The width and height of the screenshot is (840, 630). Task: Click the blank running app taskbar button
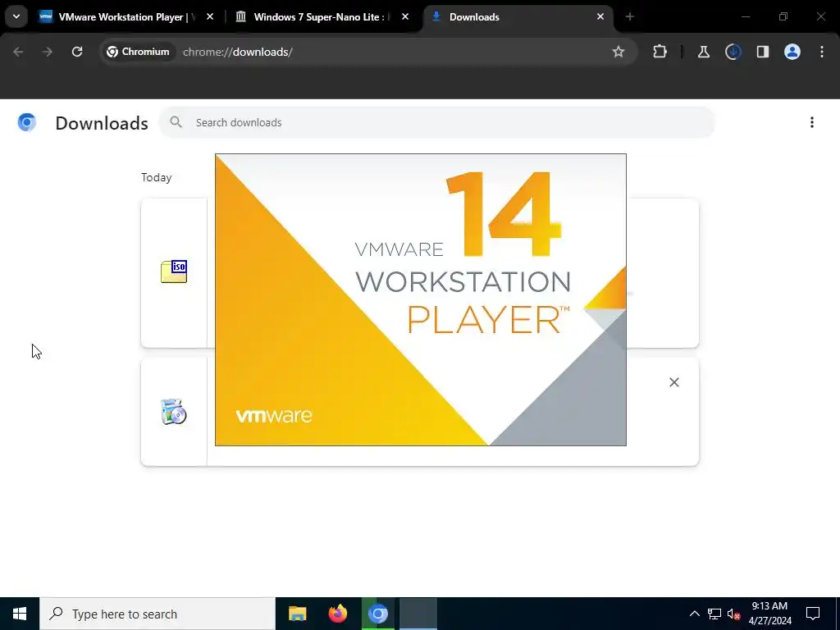coord(418,614)
